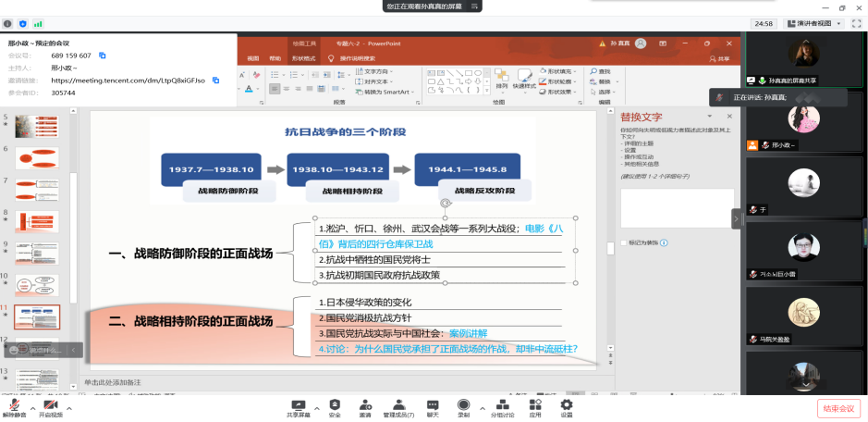868x422 pixels.
Task: Expand the speaker view layout dropdown
Action: pyautogui.click(x=813, y=23)
